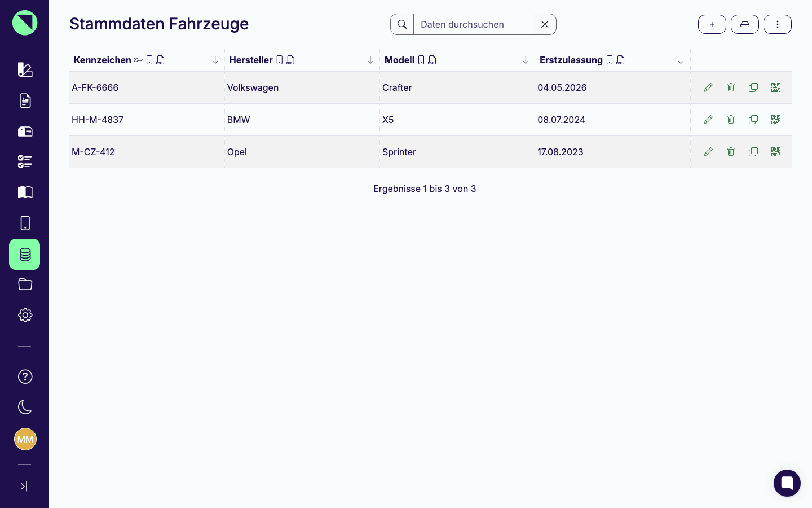The height and width of the screenshot is (508, 812).
Task: Select the 'Volkswagen' cell
Action: point(302,87)
